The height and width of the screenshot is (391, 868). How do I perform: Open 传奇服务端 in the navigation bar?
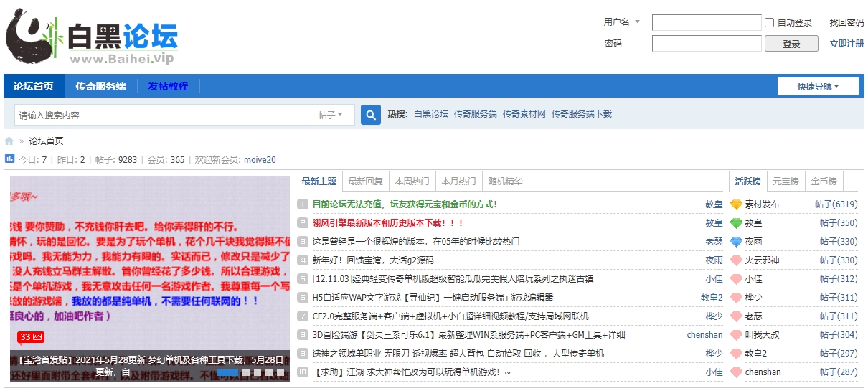100,86
